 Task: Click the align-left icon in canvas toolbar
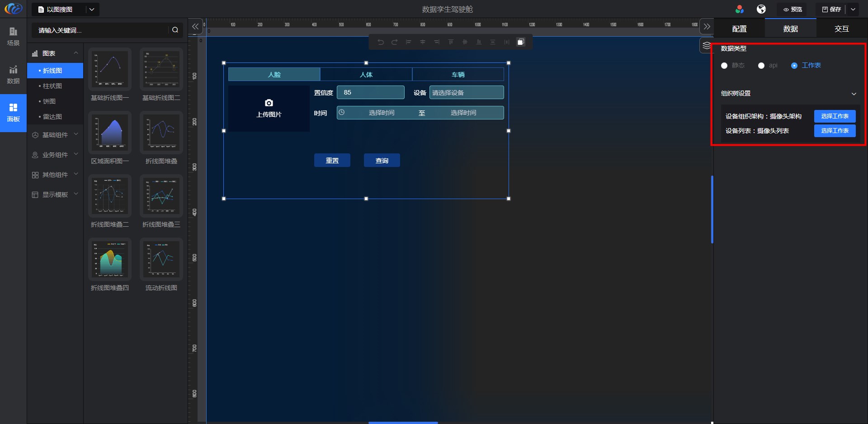tap(409, 42)
